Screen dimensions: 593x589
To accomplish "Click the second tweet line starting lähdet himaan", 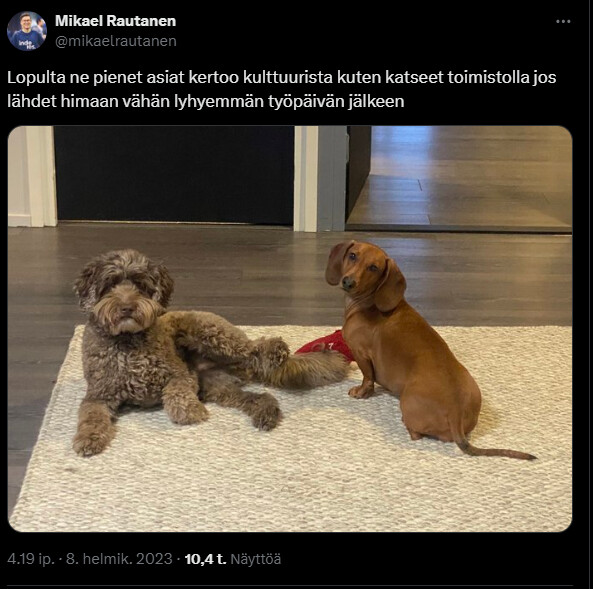I will (206, 101).
